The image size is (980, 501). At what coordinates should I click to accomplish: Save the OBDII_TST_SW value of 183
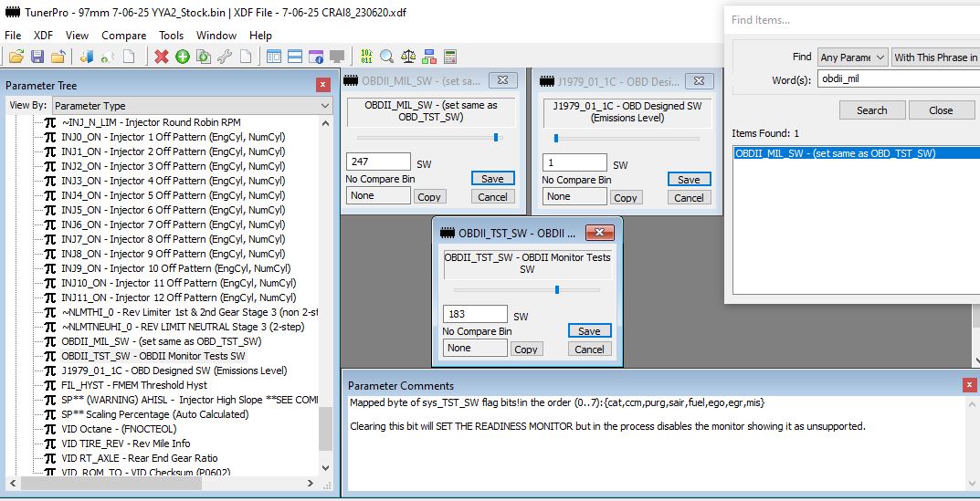[x=589, y=331]
